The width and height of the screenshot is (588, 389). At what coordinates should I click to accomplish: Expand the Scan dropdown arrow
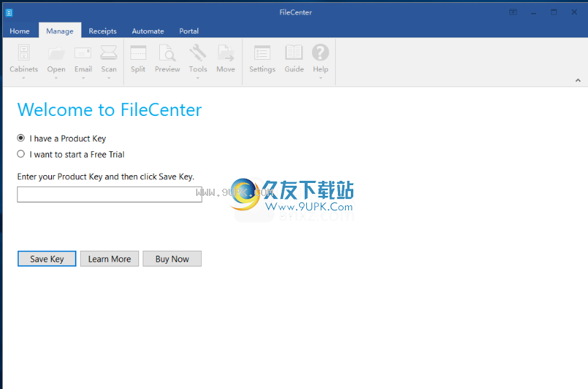point(109,78)
